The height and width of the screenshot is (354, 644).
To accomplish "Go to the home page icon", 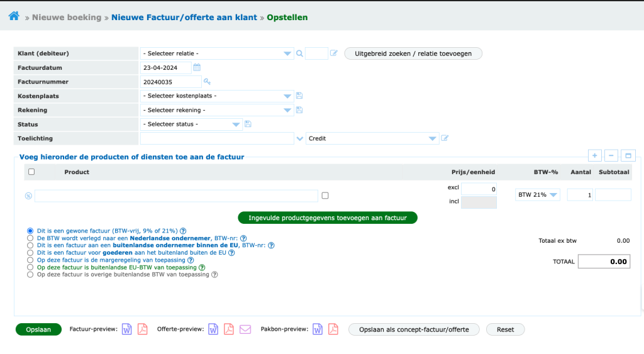I will pyautogui.click(x=14, y=16).
